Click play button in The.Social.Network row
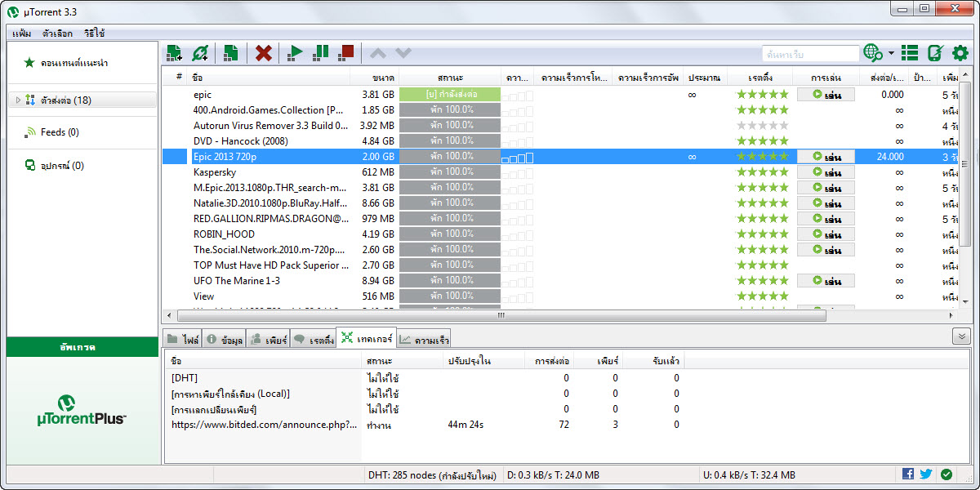 [826, 250]
